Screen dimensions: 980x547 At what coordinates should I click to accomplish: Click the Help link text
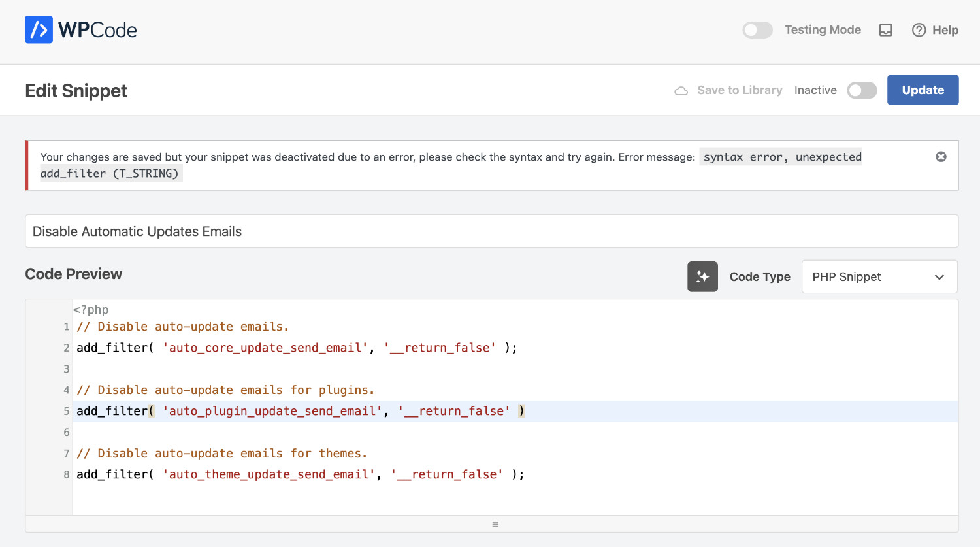pos(945,30)
